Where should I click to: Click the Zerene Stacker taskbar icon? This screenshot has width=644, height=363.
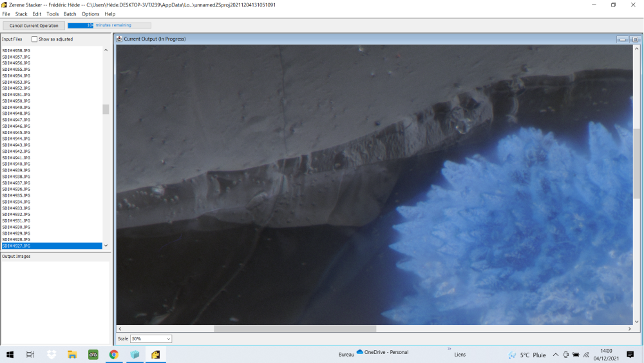[156, 355]
